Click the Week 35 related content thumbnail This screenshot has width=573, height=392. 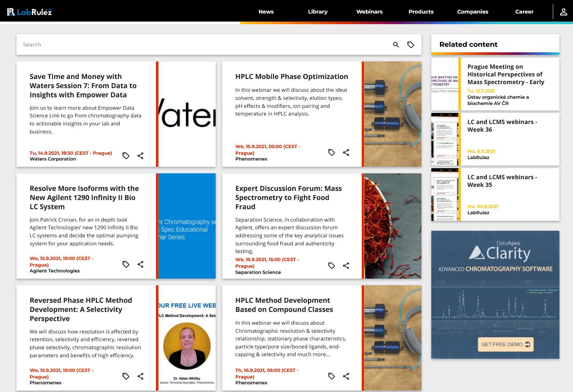coord(445,195)
